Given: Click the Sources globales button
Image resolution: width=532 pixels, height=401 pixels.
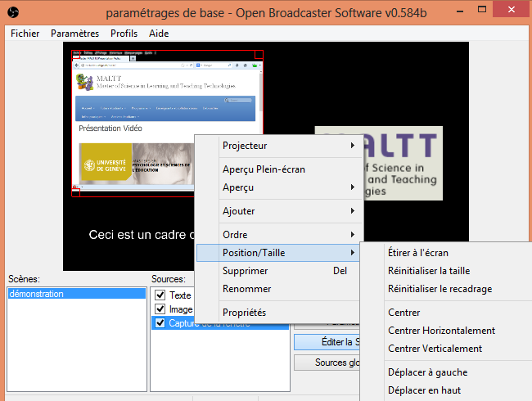Looking at the screenshot, I should (327, 363).
